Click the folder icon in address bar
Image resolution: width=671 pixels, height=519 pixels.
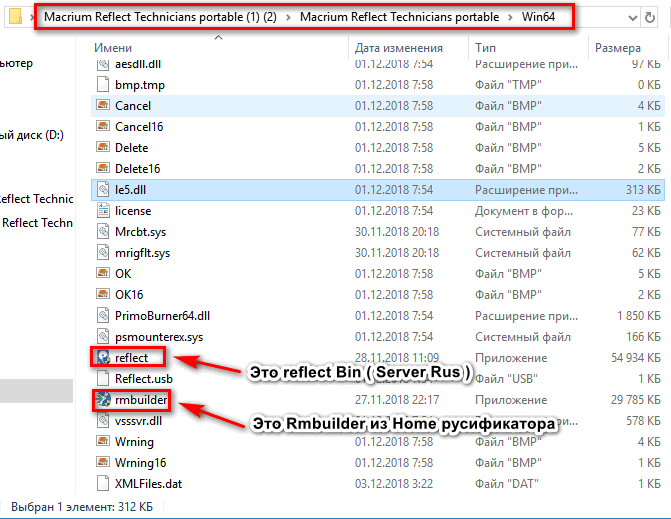point(13,16)
